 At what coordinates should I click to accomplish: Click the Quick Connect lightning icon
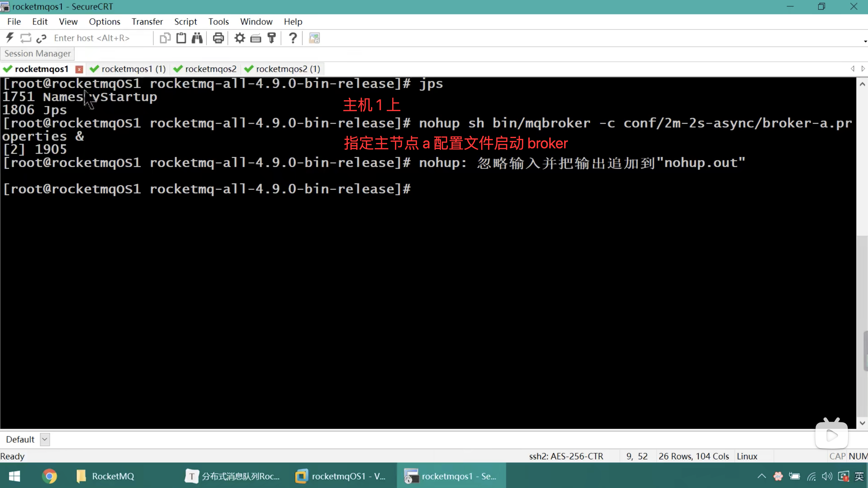click(x=10, y=38)
